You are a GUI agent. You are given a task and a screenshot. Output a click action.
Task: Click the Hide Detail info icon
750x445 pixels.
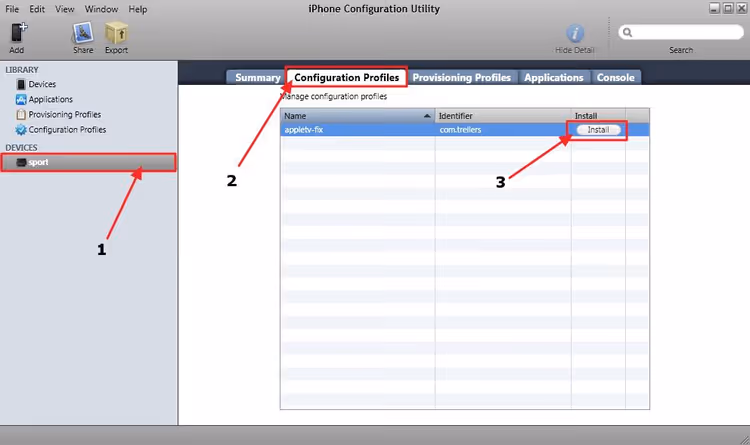(575, 33)
